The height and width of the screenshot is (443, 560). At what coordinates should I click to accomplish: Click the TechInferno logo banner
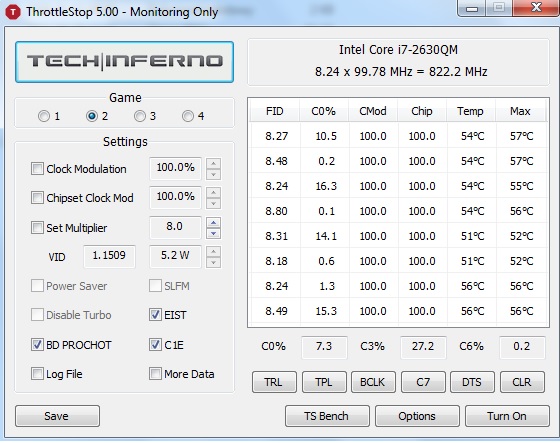(125, 62)
